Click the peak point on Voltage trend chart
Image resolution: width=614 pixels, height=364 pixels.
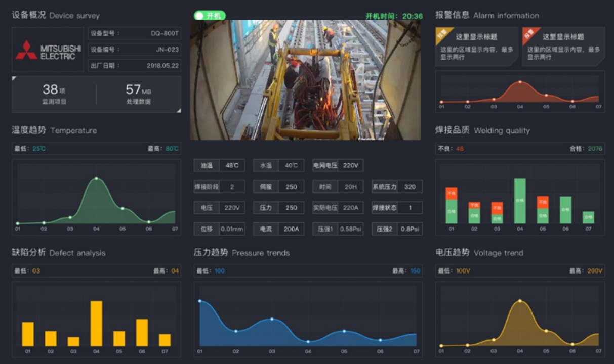click(x=520, y=301)
